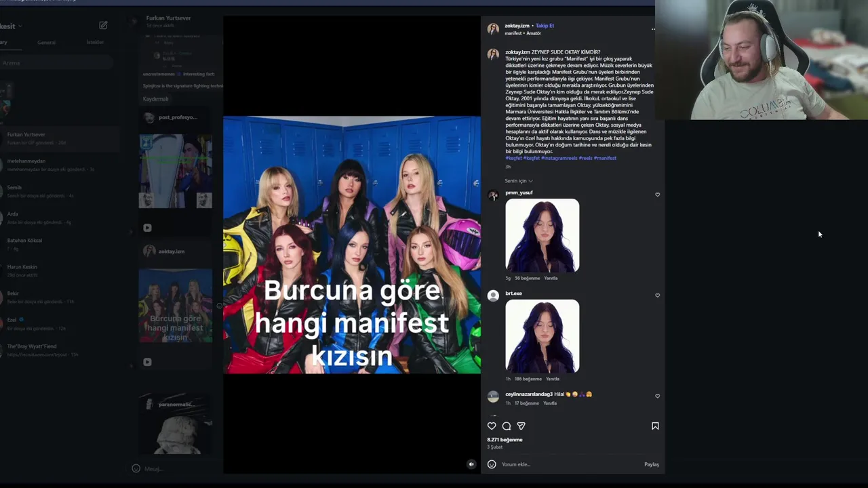Open the Arda conversation
The width and height of the screenshot is (868, 488).
(60, 218)
